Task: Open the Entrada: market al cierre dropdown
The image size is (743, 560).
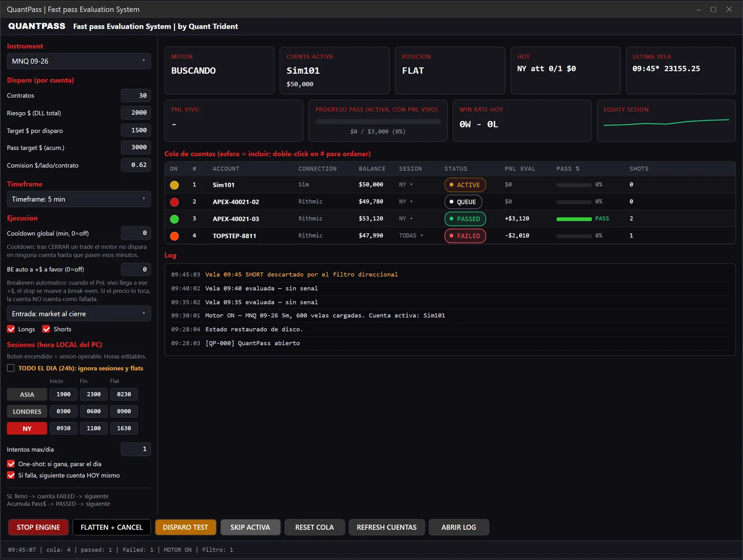Action: [x=79, y=314]
